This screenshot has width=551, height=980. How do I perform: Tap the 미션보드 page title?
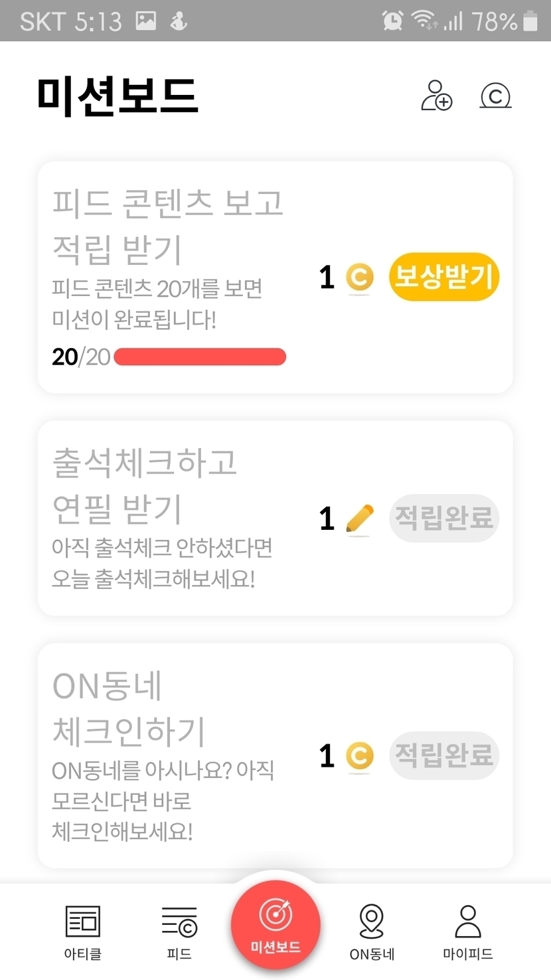(118, 95)
